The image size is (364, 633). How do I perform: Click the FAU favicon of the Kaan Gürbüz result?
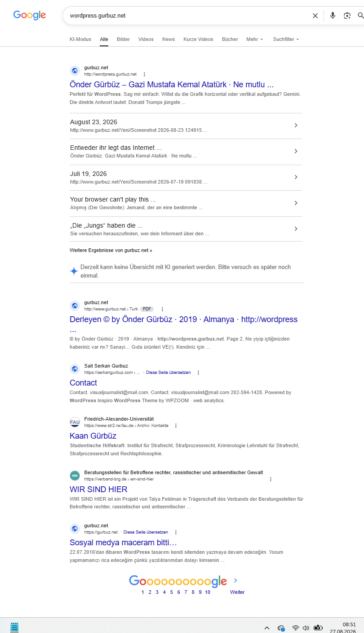pos(75,422)
